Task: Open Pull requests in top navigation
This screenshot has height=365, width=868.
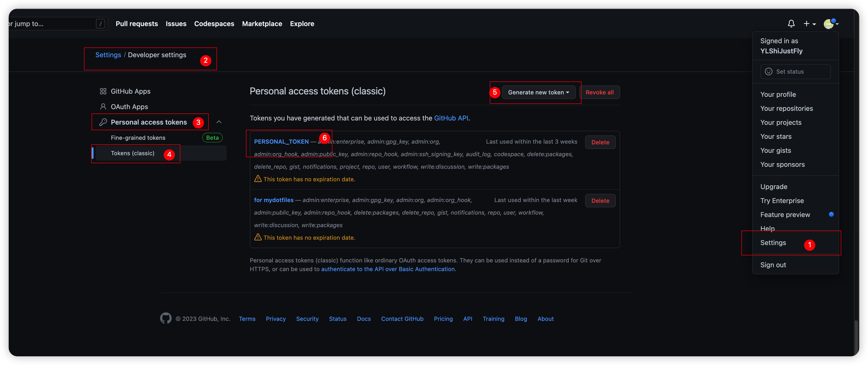Action: click(x=136, y=24)
